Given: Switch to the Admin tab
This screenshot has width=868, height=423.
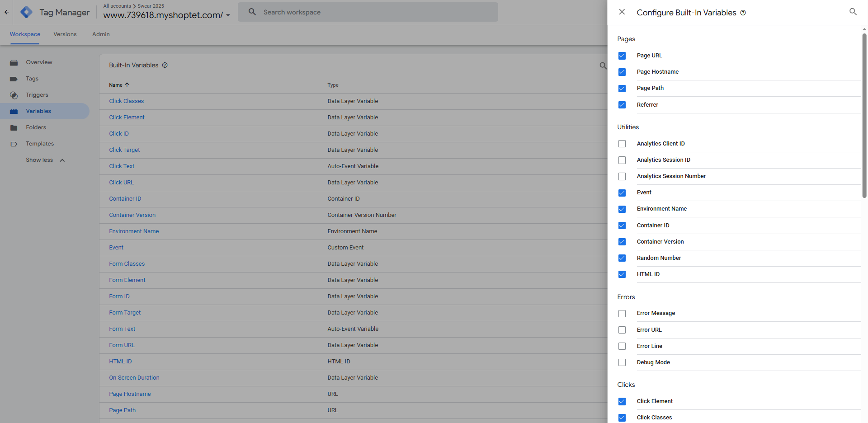Looking at the screenshot, I should (x=101, y=34).
